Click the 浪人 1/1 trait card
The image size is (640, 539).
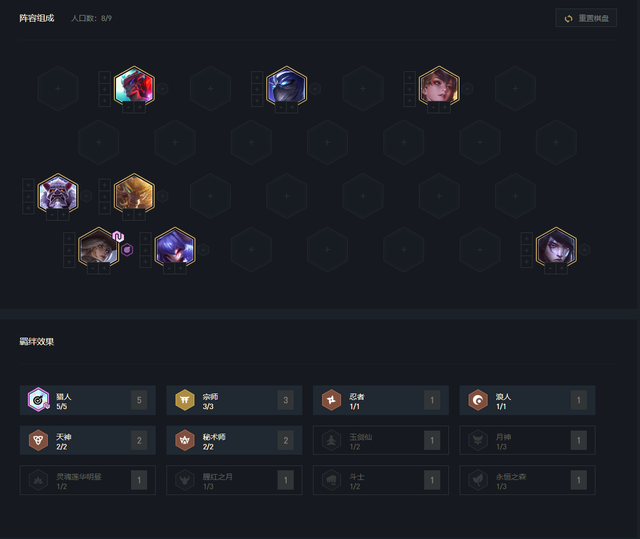527,400
